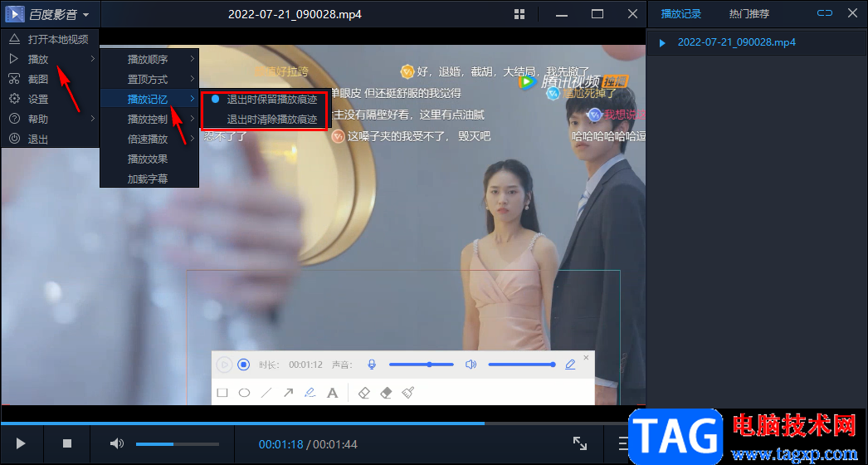Viewport: 868px width, 465px height.
Task: Select 播放效果 menu item
Action: pyautogui.click(x=149, y=159)
